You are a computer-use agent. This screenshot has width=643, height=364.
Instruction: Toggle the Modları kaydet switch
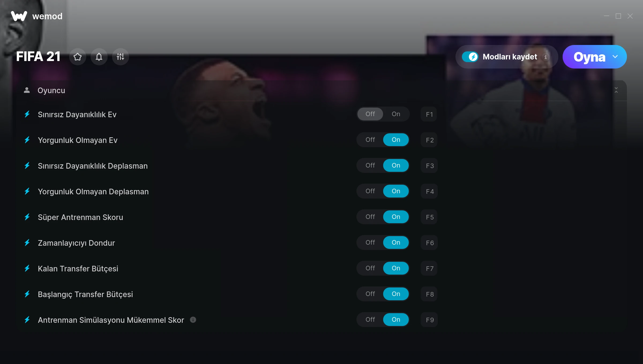click(470, 57)
